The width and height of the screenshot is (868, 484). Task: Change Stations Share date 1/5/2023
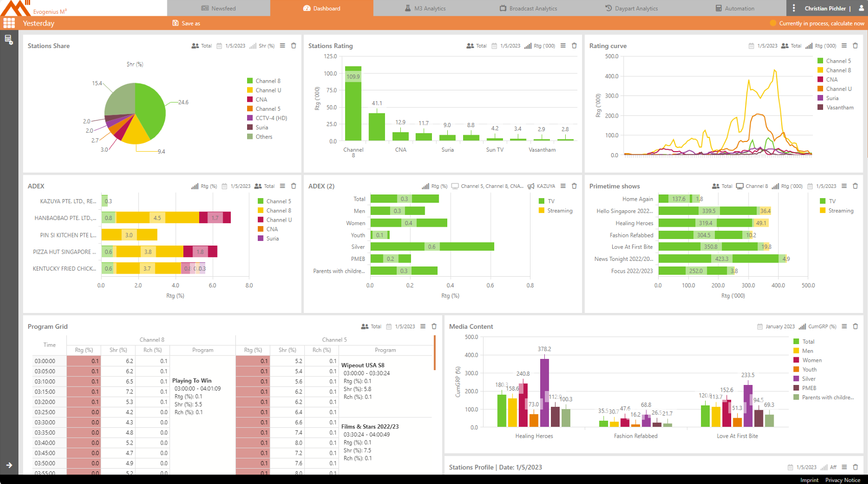pyautogui.click(x=231, y=45)
